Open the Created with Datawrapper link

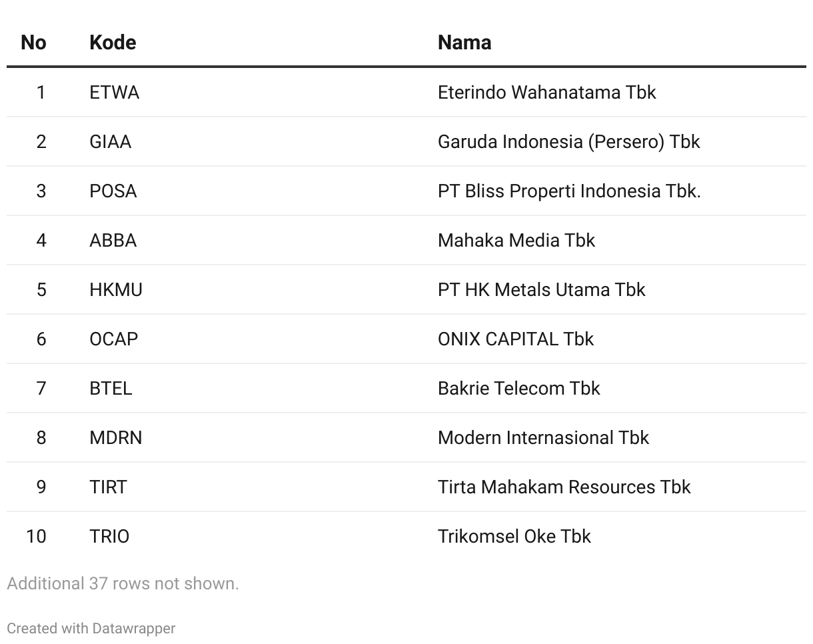click(91, 628)
